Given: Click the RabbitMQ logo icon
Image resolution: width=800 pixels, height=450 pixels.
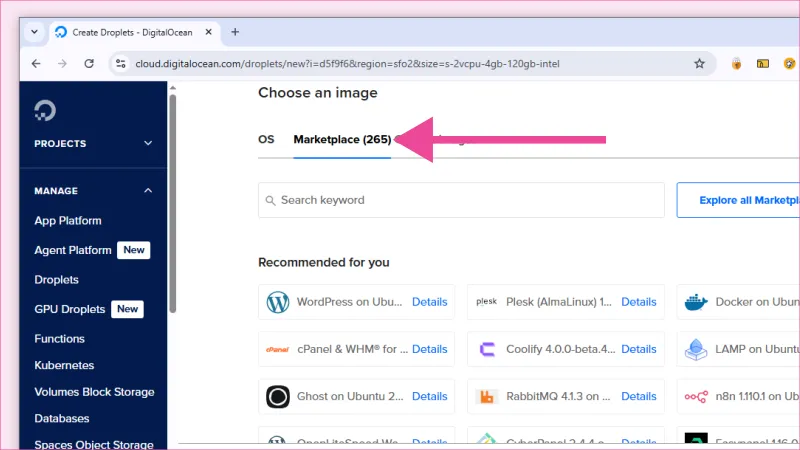Looking at the screenshot, I should [487, 396].
